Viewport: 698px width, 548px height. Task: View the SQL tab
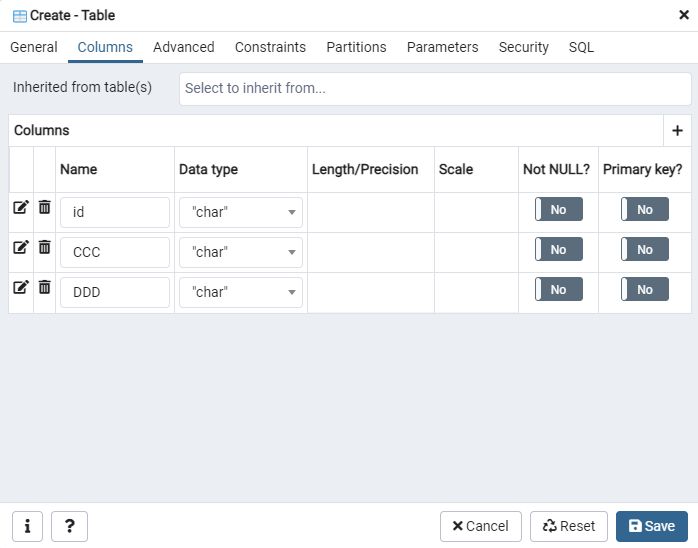click(581, 47)
